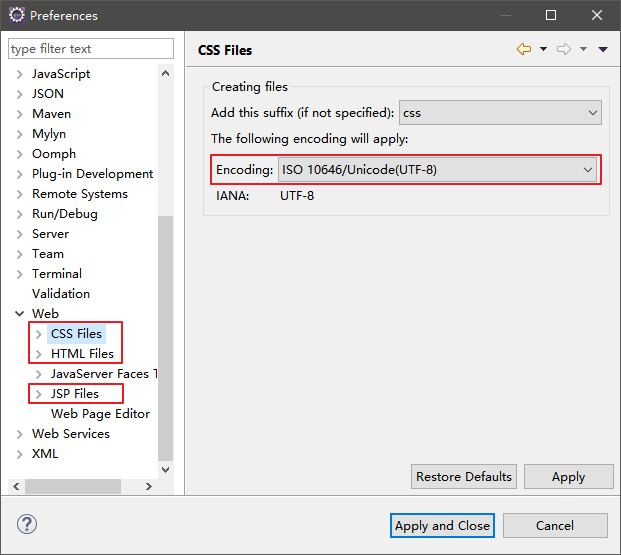Screen dimensions: 621x555
Task: Click the back navigation arrow icon
Action: (x=524, y=49)
